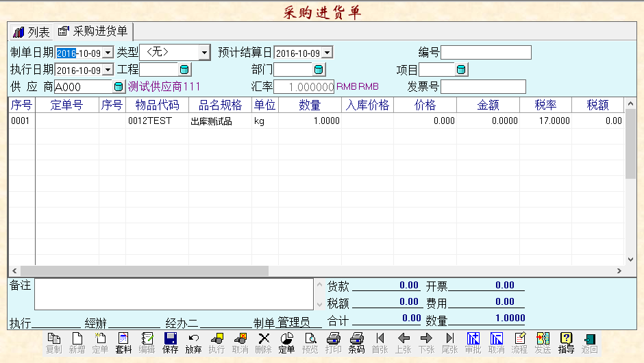Go to next record with 下张 arrow

click(x=426, y=343)
